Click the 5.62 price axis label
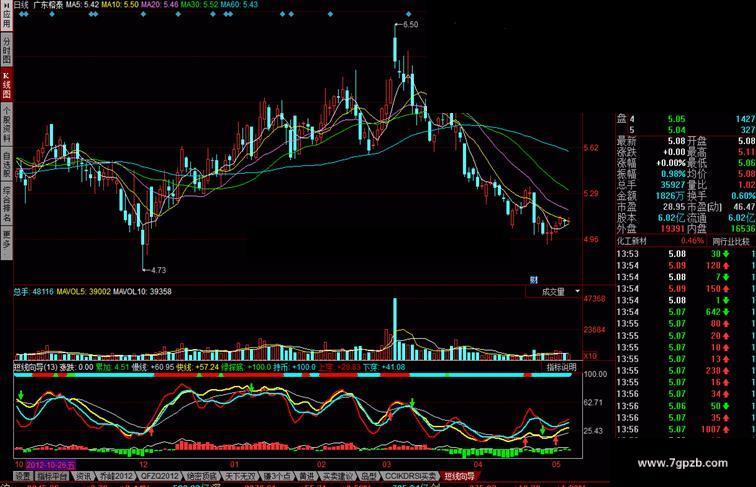756x487 pixels. [591, 148]
